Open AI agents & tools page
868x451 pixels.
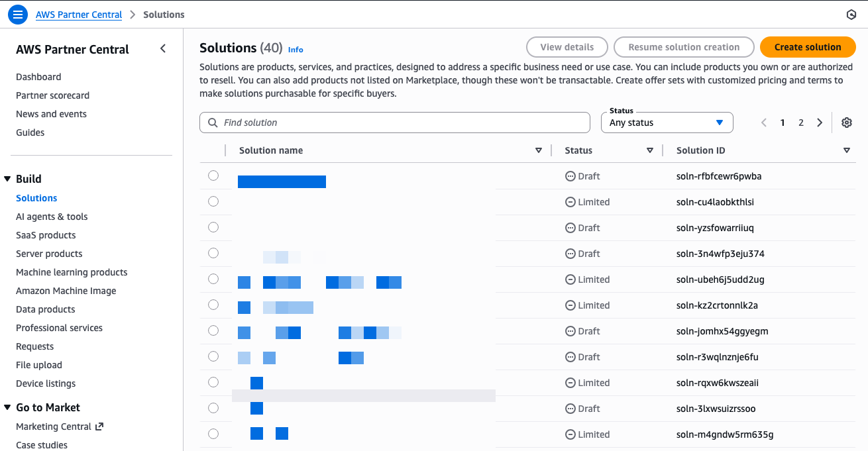[52, 217]
